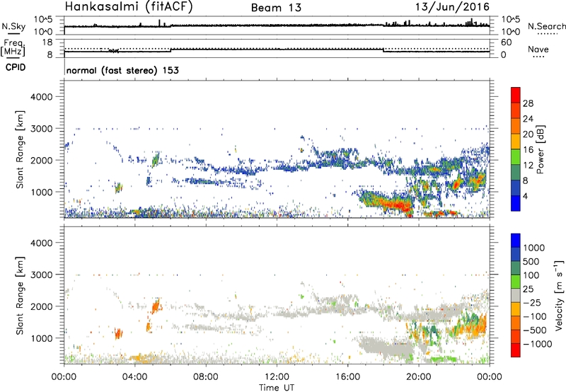
Task: Click the 500 tick on velocity scale
Action: click(x=531, y=261)
